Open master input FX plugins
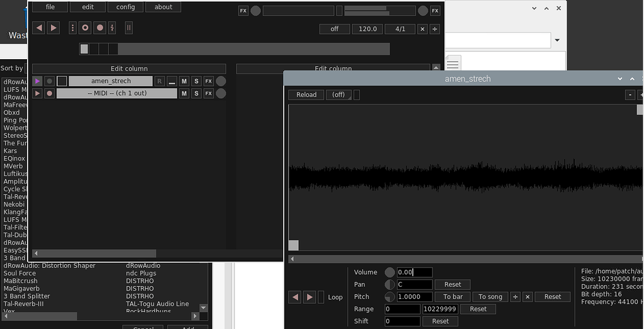This screenshot has height=329, width=644. point(243,11)
